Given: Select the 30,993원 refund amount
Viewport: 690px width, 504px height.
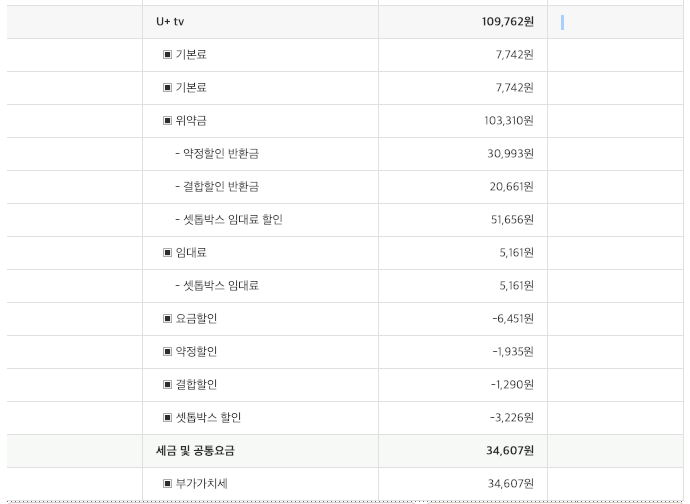Looking at the screenshot, I should tap(511, 154).
